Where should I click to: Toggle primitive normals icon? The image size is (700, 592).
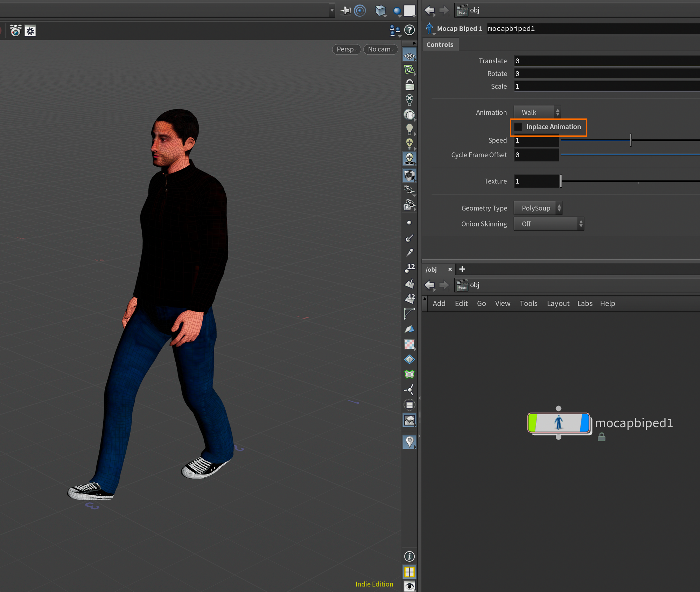coord(409,283)
